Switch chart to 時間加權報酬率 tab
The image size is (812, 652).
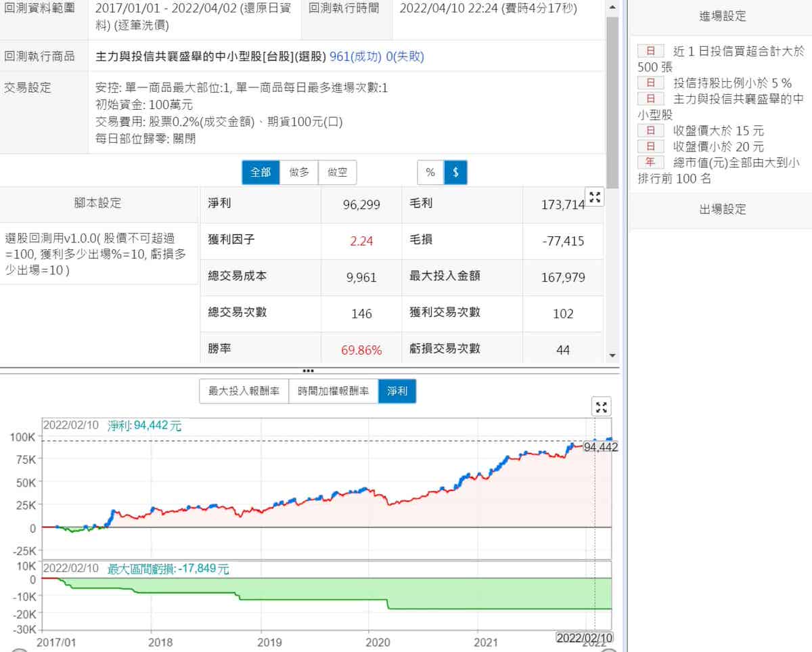point(333,391)
